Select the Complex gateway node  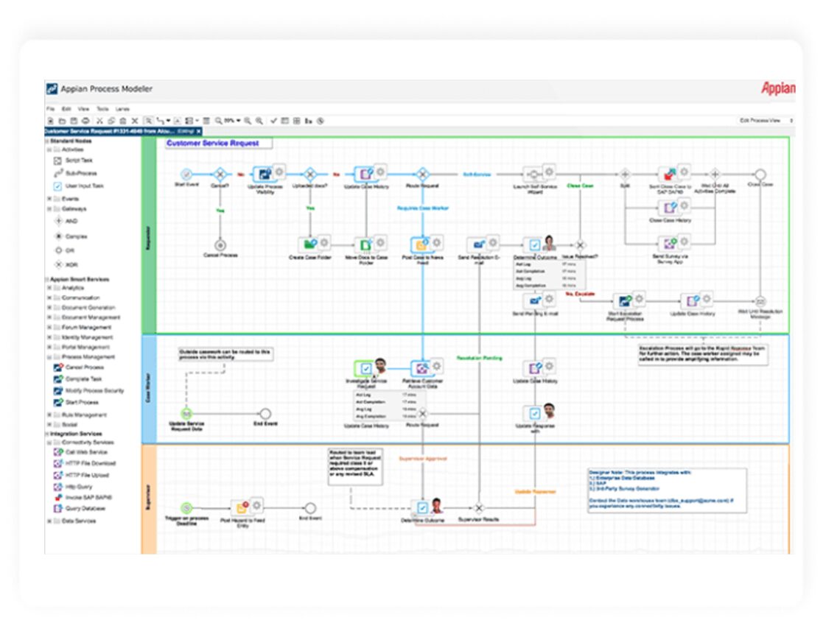click(x=58, y=236)
